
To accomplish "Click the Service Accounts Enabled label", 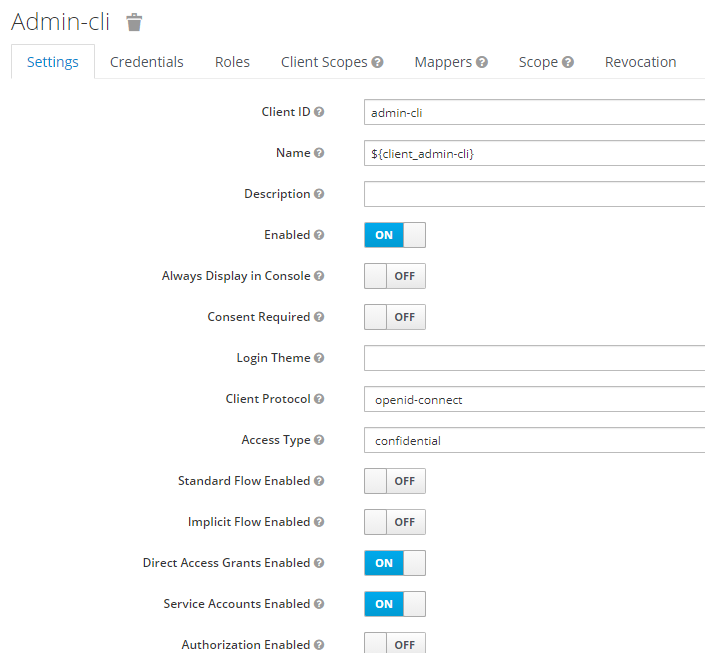I will (236, 604).
